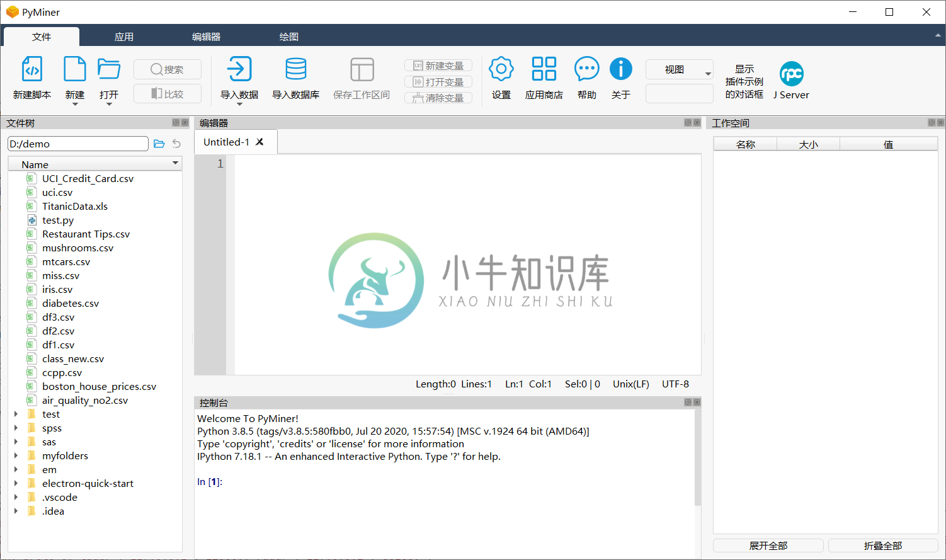Select iris.csv in file tree

(57, 290)
